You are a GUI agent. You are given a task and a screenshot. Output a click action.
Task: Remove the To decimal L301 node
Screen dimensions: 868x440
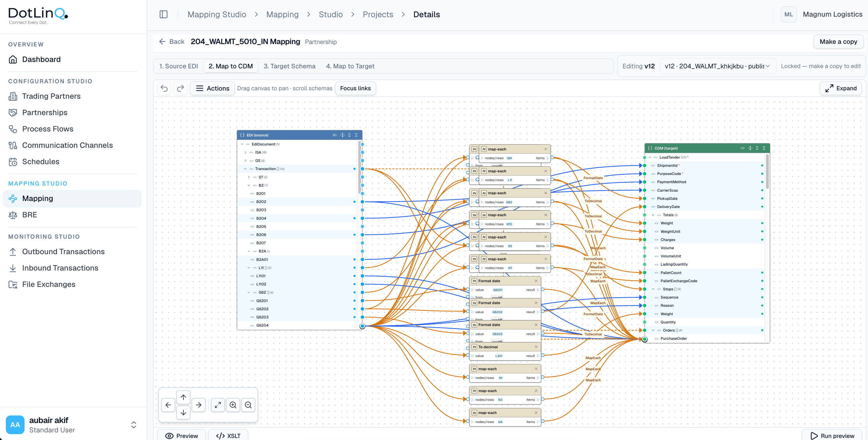[x=536, y=347]
